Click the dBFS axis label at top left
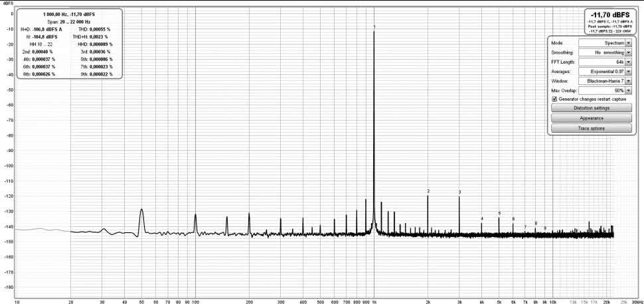Screen dimensions: 644x304 (9, 3)
